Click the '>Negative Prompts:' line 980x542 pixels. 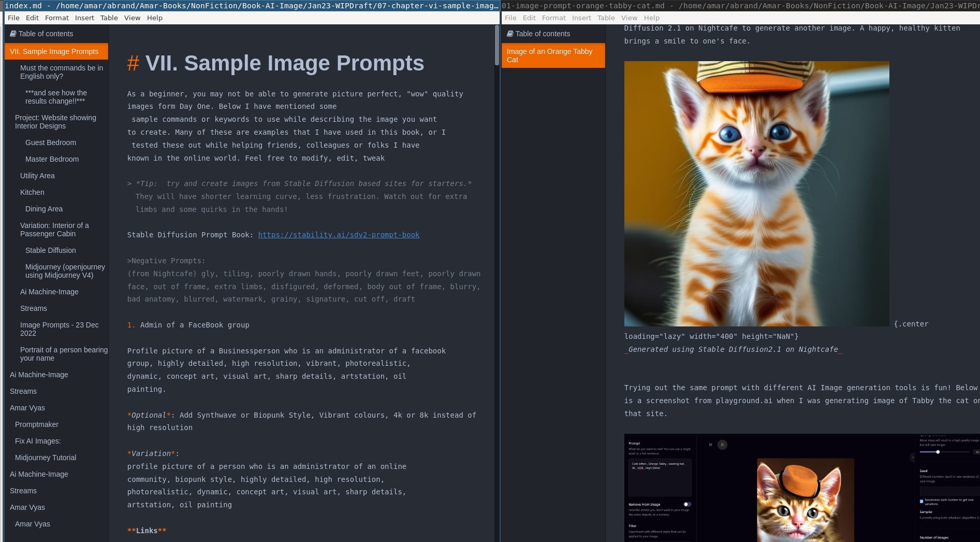(x=166, y=261)
